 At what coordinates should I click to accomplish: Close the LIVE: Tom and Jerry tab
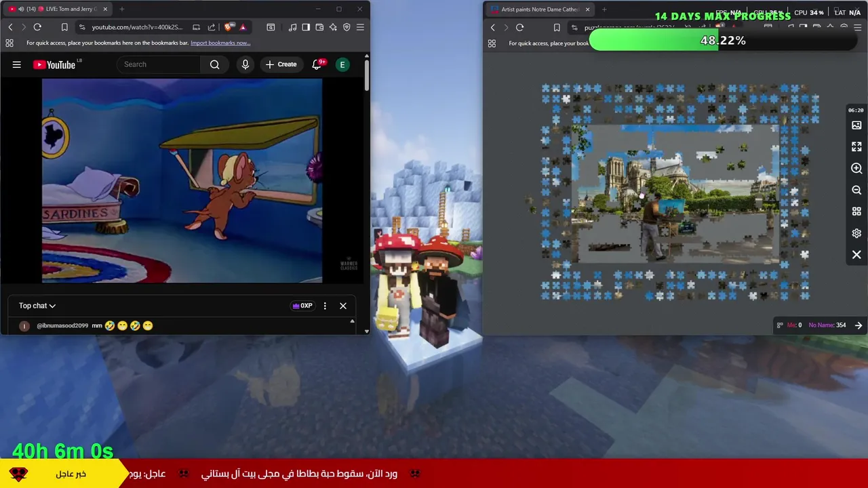pos(105,9)
